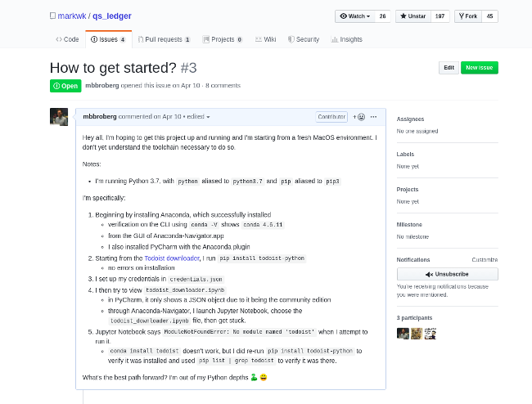The image size is (532, 404).
Task: Click Unsubscribe from issue notifications
Action: (448, 274)
